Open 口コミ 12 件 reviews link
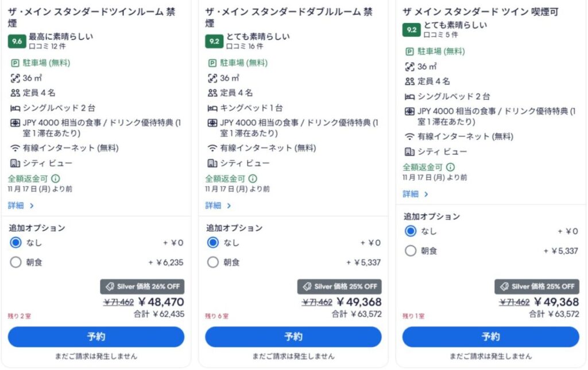588x370 pixels. pyautogui.click(x=47, y=46)
